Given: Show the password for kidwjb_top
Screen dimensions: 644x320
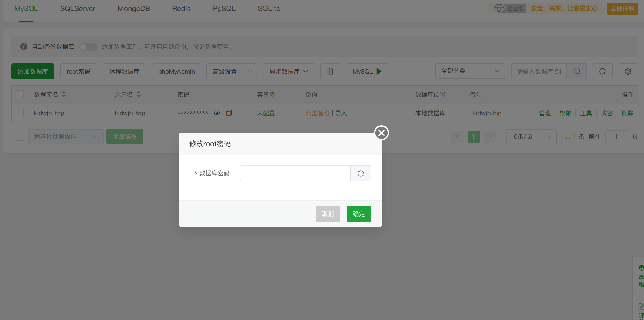Looking at the screenshot, I should [217, 113].
